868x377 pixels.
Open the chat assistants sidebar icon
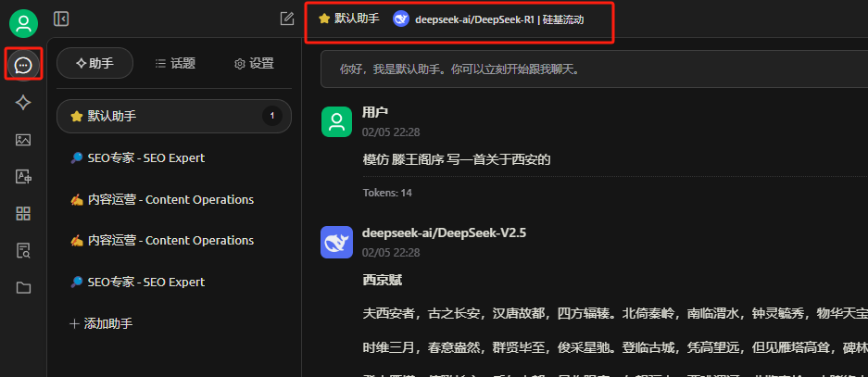[23, 66]
